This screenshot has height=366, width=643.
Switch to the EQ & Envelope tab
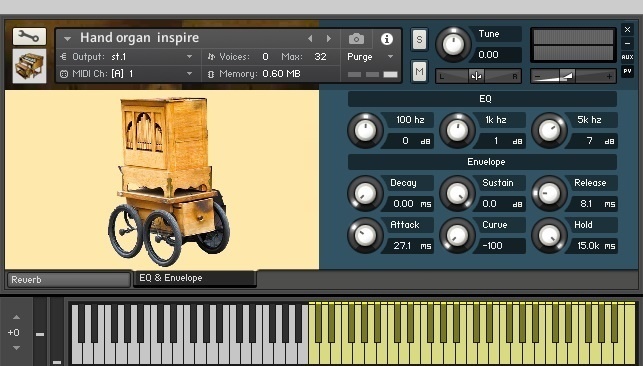pyautogui.click(x=195, y=278)
